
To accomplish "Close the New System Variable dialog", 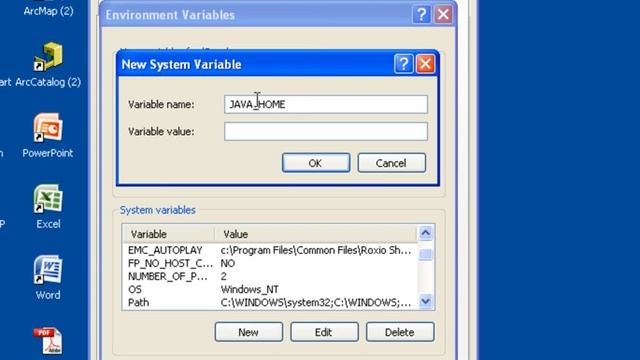I will coord(425,64).
